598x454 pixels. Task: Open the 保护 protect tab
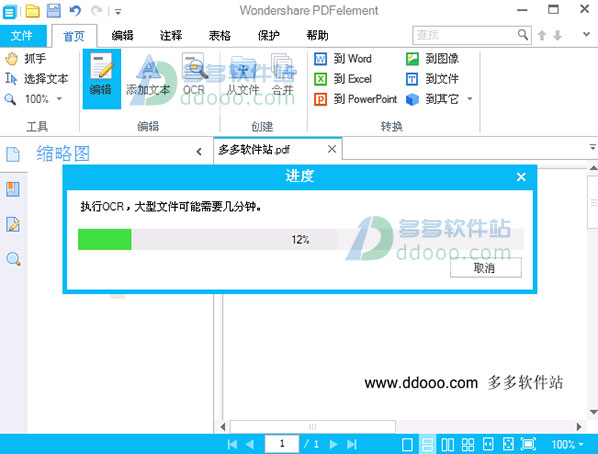pyautogui.click(x=268, y=35)
